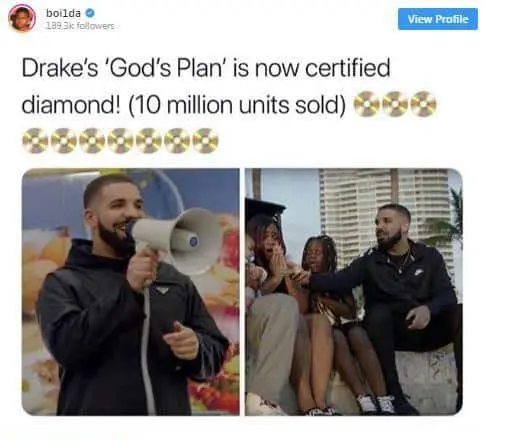Image resolution: width=506 pixels, height=440 pixels.
Task: Click the last disc emoji in the bottom emoji row
Action: point(205,141)
